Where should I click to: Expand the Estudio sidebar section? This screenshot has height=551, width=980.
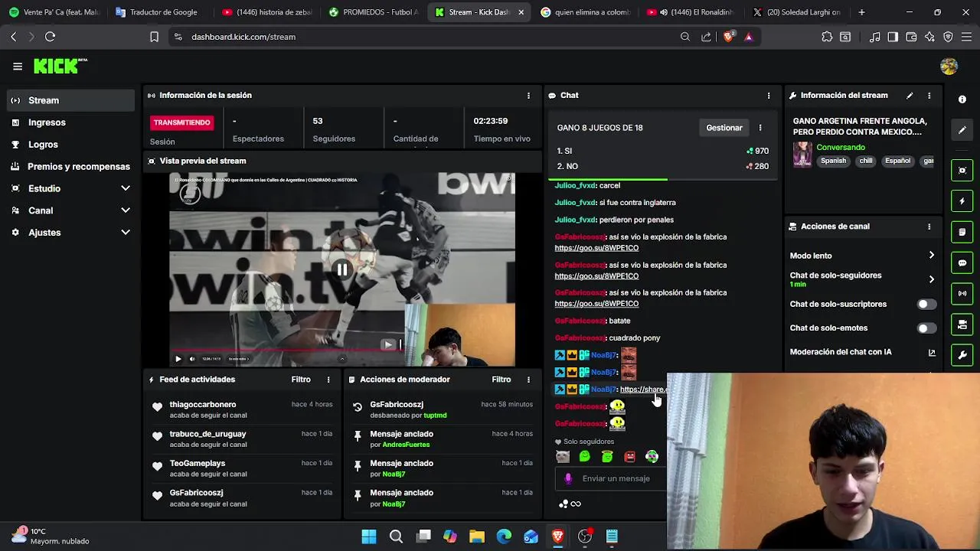(x=70, y=188)
